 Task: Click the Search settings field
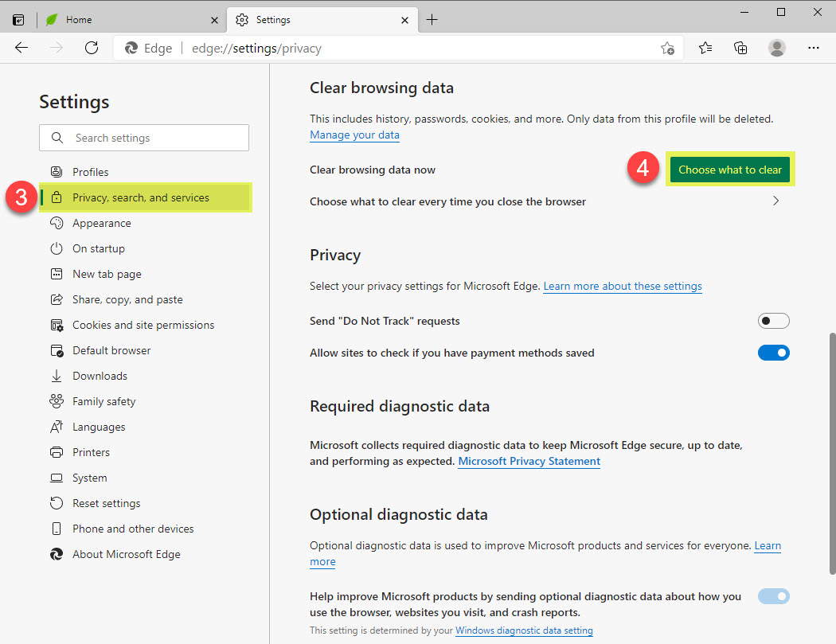pos(143,138)
